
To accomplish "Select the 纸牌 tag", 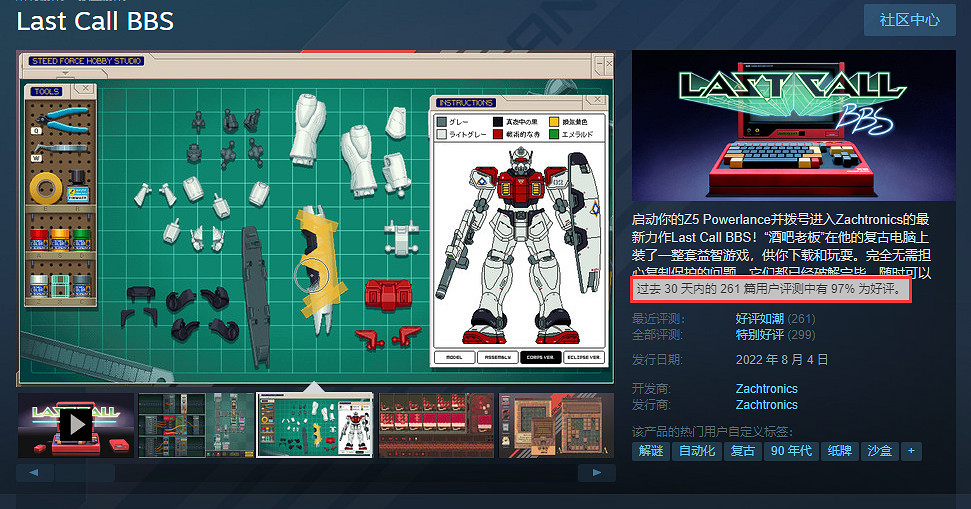I will (839, 451).
